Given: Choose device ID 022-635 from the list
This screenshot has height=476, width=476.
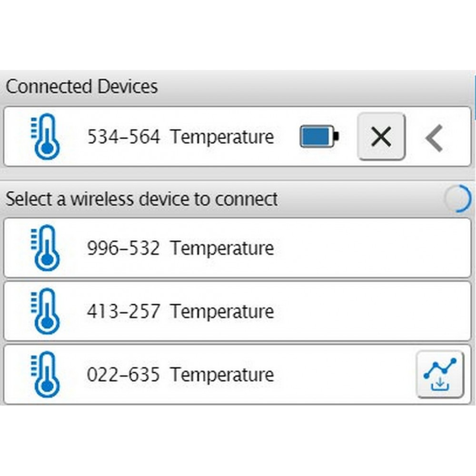Looking at the screenshot, I should coord(123,375).
